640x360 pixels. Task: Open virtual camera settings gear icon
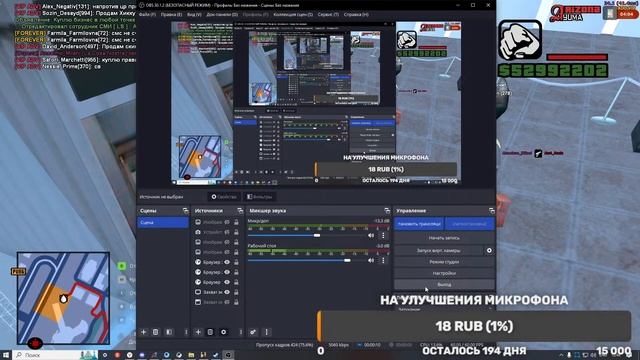(489, 250)
